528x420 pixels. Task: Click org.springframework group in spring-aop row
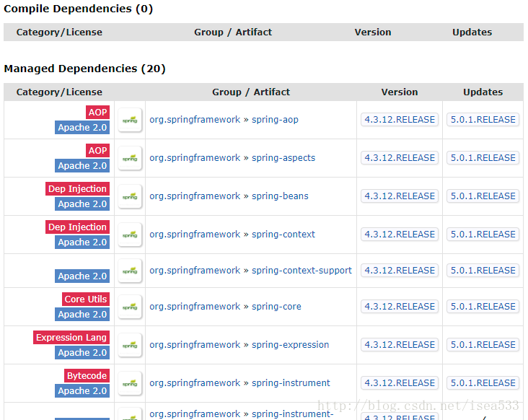195,120
